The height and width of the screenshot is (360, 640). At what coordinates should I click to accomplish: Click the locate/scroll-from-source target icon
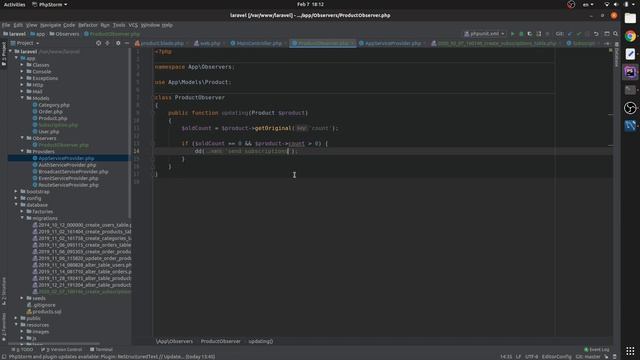point(98,43)
